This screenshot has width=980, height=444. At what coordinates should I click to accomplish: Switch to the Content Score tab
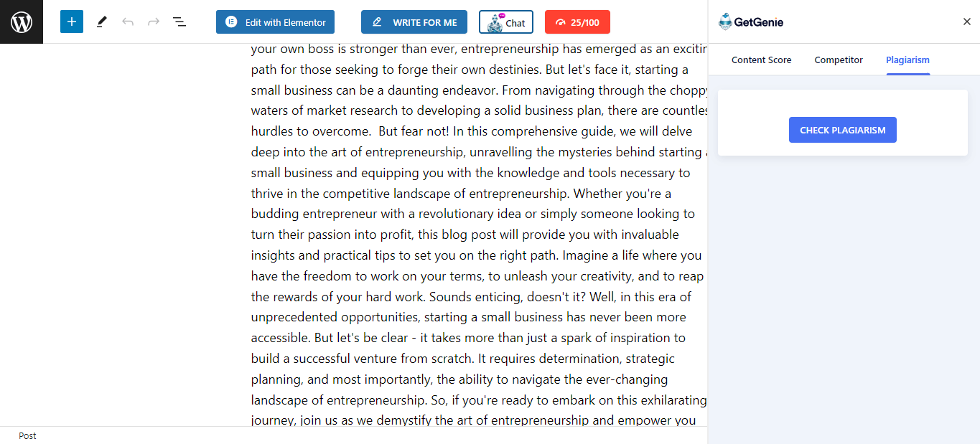[x=762, y=60]
